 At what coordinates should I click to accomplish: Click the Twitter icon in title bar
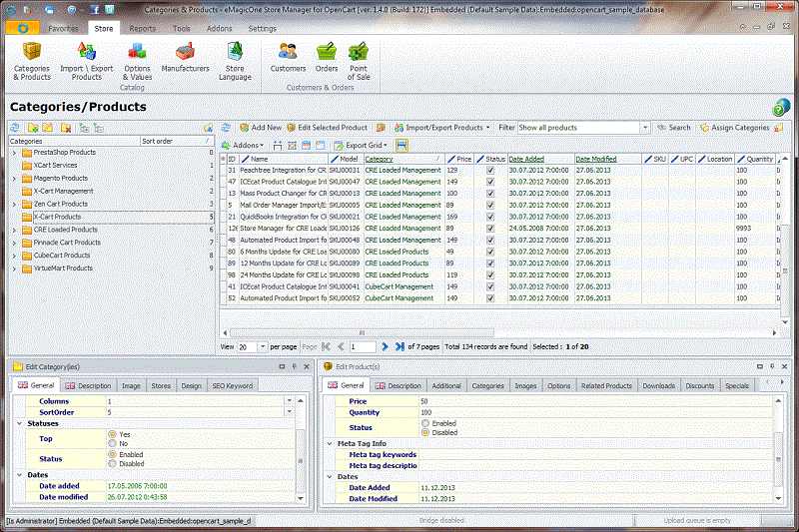point(110,9)
